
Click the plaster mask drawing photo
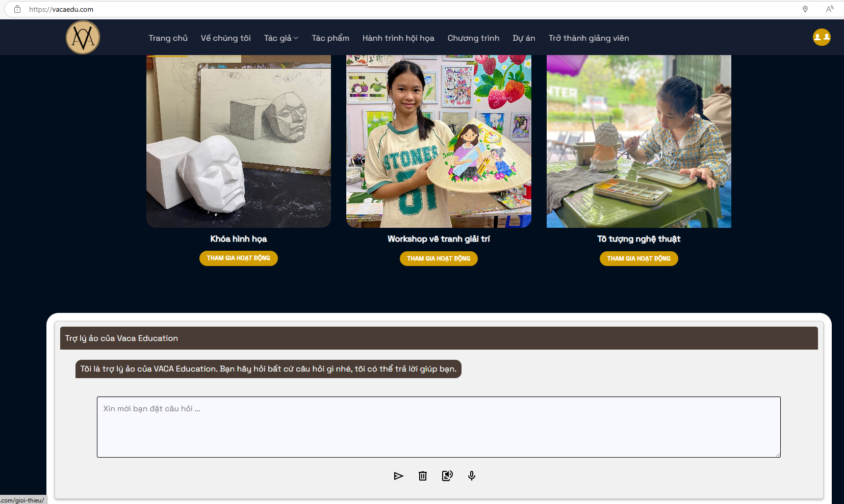(x=239, y=141)
